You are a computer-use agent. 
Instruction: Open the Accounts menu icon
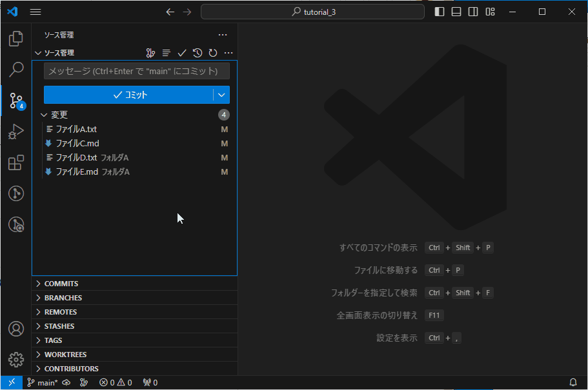(15, 329)
